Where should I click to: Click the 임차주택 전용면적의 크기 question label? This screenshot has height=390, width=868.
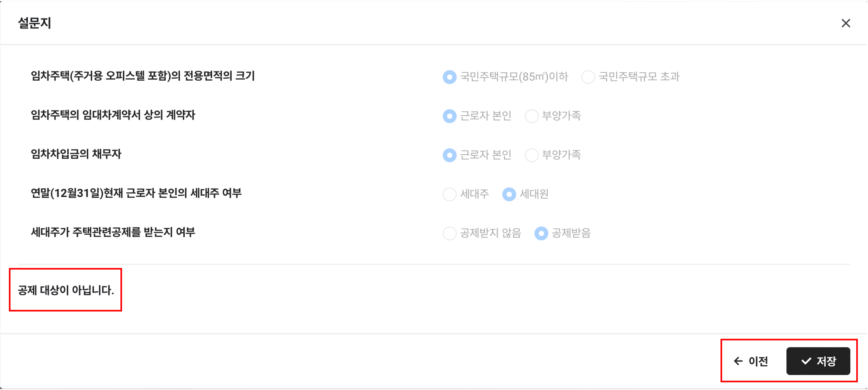pos(142,76)
